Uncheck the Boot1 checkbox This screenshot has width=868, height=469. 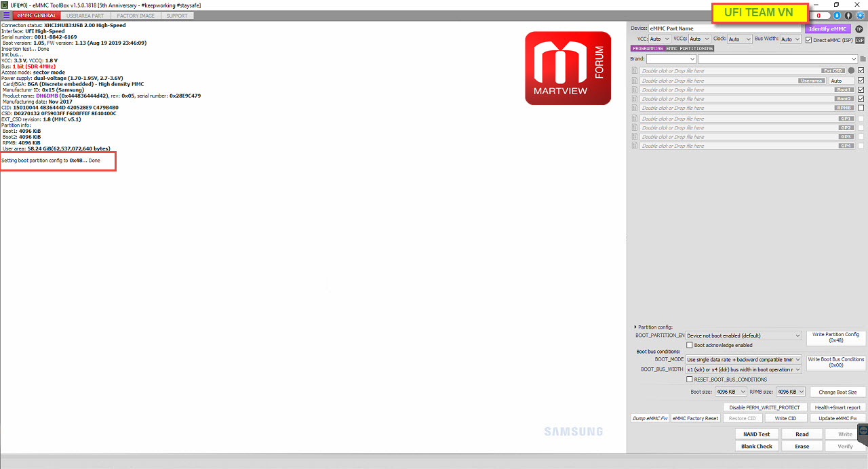pos(861,89)
